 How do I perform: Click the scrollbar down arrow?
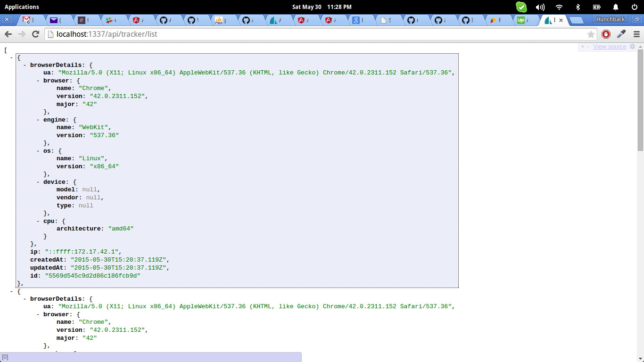coord(640,359)
